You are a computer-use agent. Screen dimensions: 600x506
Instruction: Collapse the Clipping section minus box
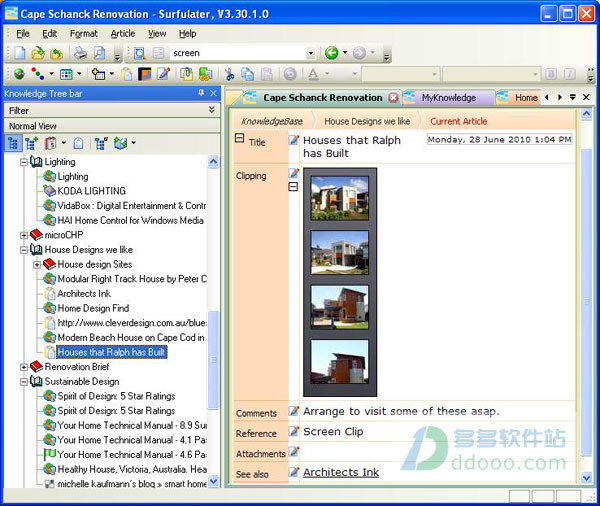click(x=293, y=187)
